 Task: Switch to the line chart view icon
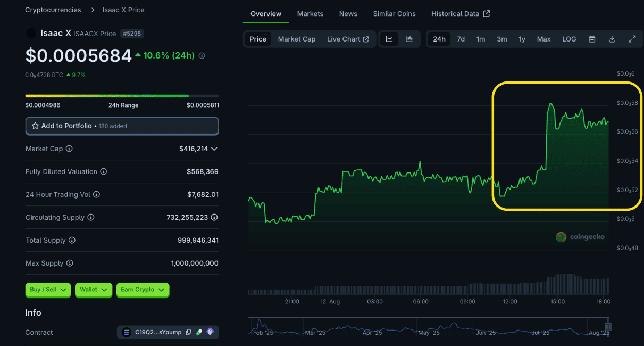[389, 39]
